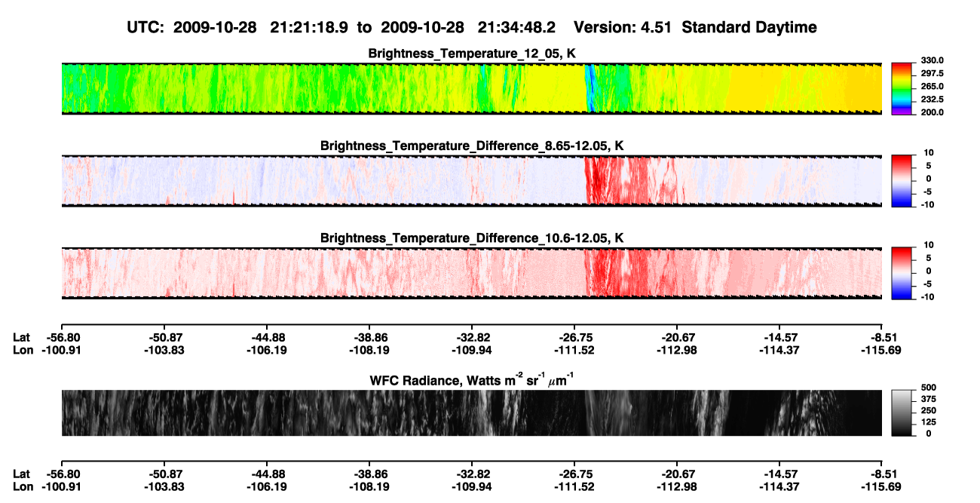Click longitude '-103.83' on the upper axis

tap(164, 350)
